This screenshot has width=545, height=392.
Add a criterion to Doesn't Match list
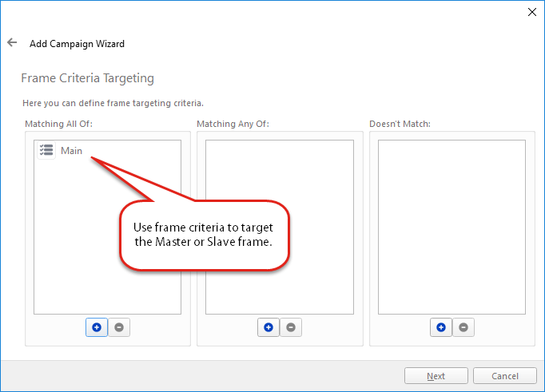point(441,327)
